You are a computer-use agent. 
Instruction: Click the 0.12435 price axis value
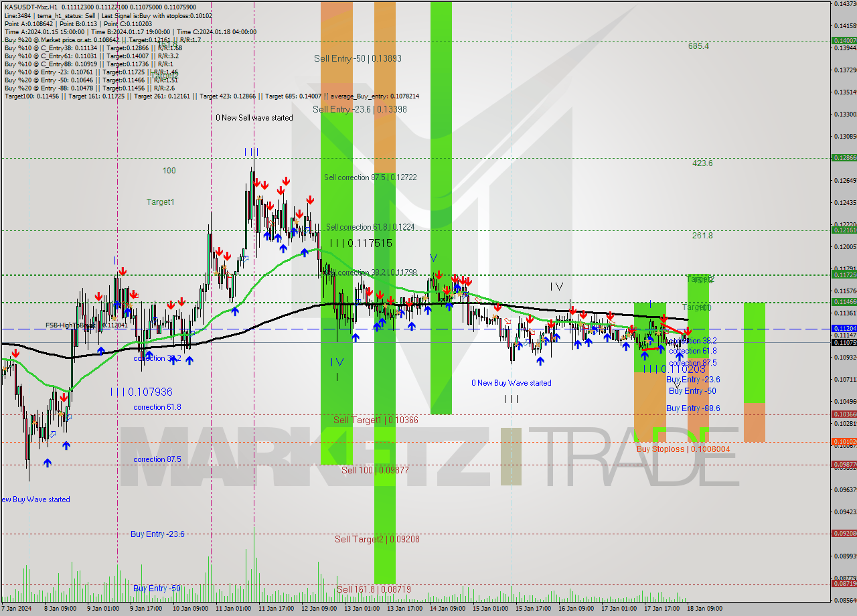click(845, 202)
